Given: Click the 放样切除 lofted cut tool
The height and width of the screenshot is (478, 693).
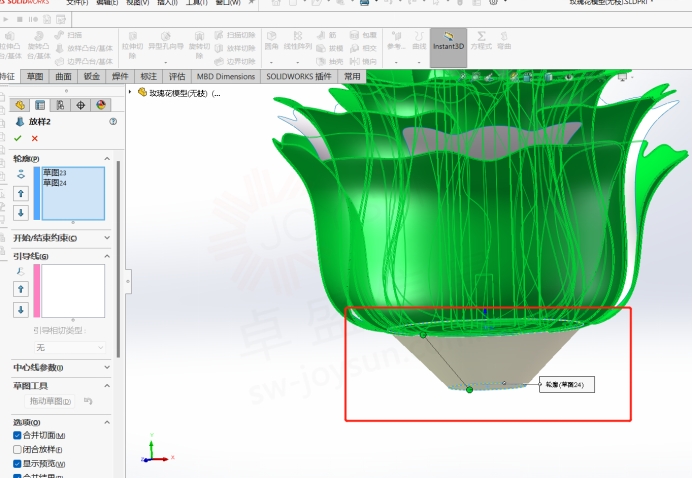Looking at the screenshot, I should pyautogui.click(x=235, y=48).
